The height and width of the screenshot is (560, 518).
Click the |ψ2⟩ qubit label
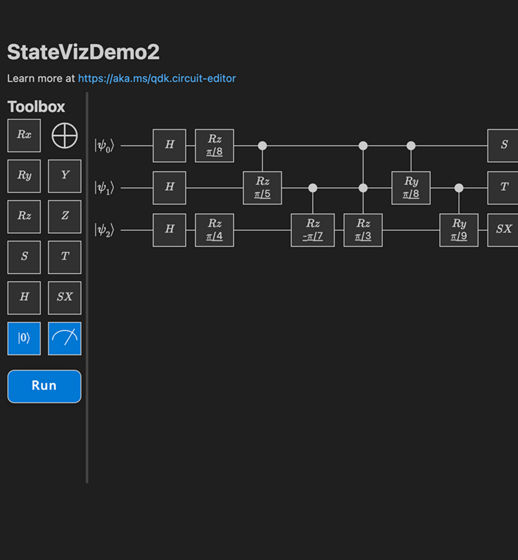coord(104,230)
